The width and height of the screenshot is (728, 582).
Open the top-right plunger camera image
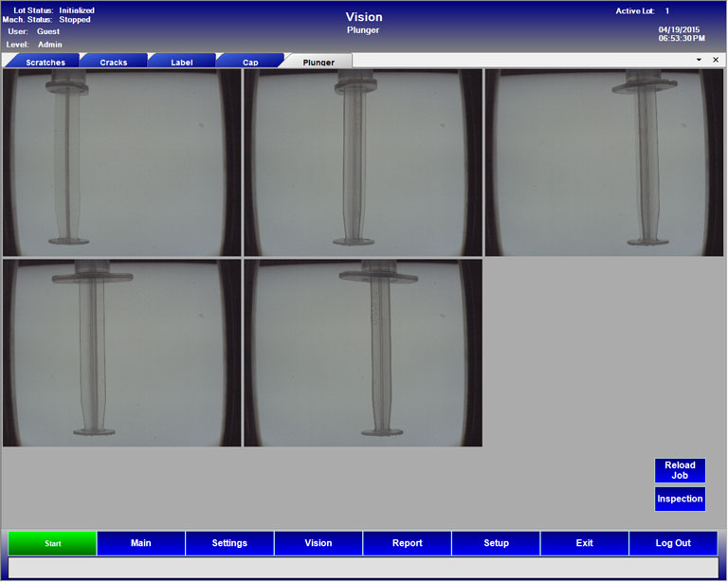point(605,162)
